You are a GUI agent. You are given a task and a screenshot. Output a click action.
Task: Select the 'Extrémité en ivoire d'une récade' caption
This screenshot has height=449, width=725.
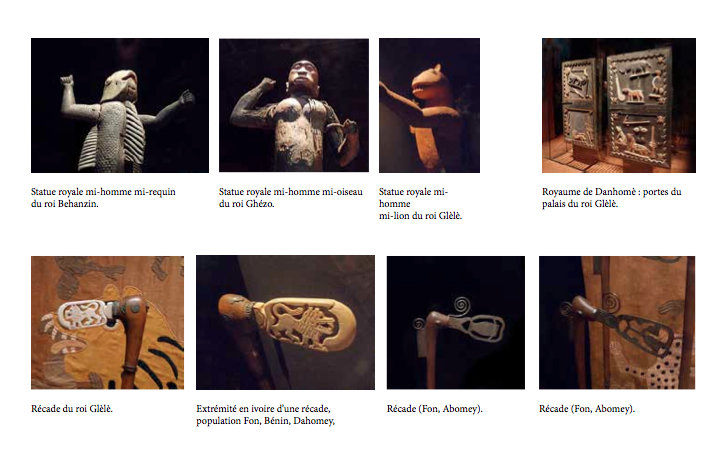pyautogui.click(x=264, y=409)
